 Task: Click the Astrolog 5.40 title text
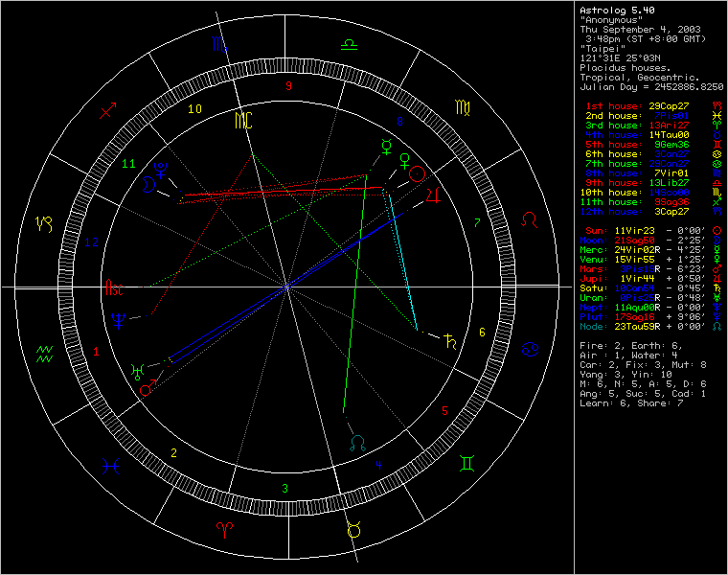tap(617, 11)
